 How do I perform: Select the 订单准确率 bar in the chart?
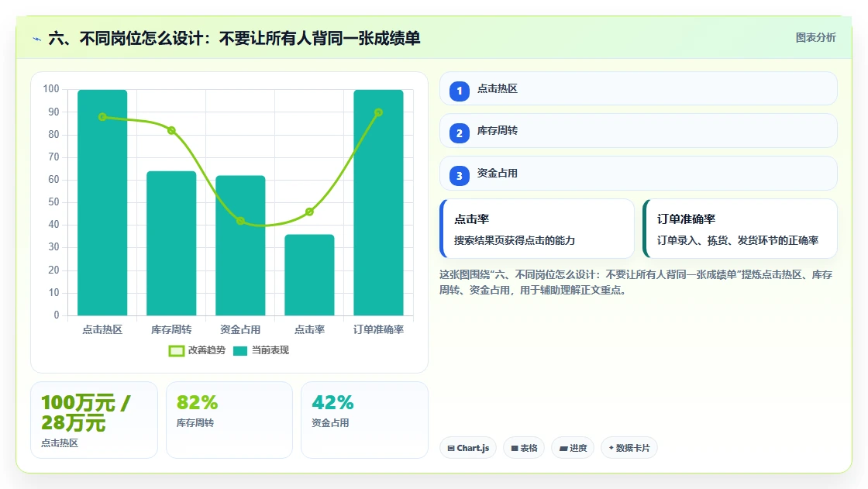(379, 203)
